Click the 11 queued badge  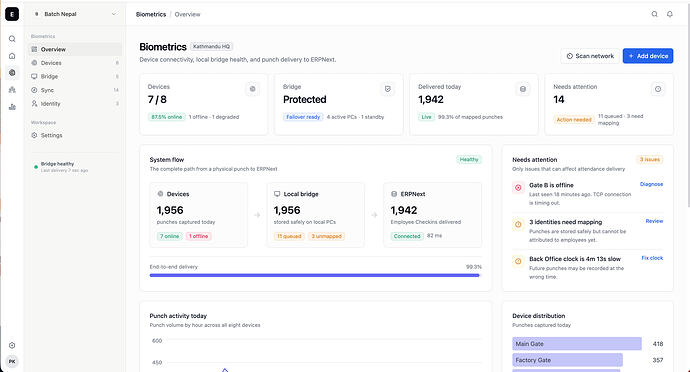click(x=289, y=236)
